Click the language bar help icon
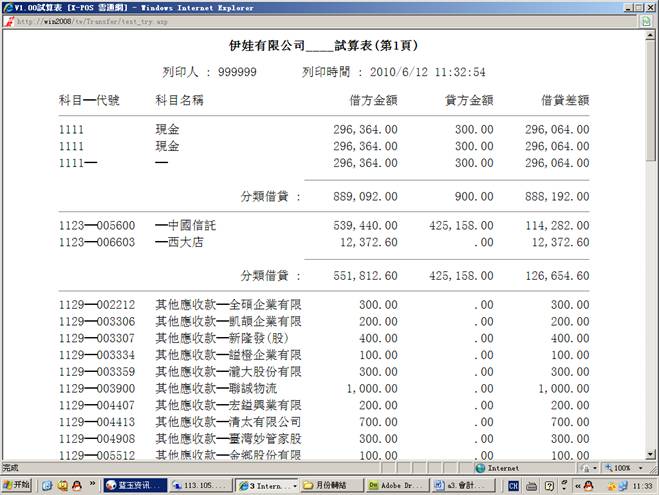This screenshot has width=659, height=495. pos(550,485)
